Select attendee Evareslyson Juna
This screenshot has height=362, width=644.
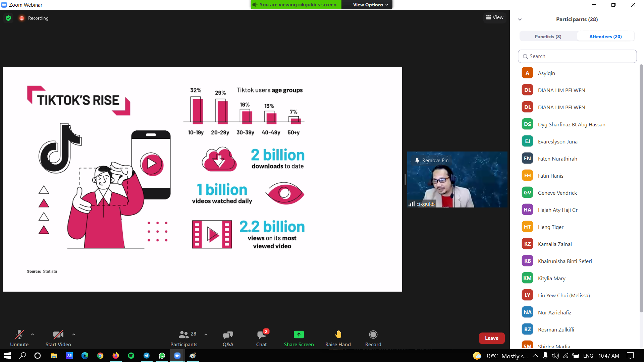click(577, 141)
